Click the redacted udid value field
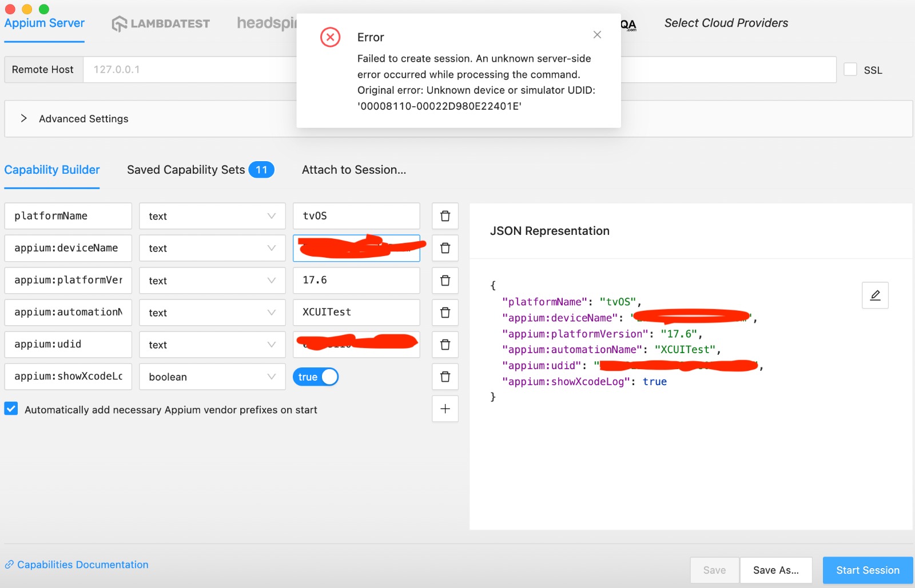915x588 pixels. (356, 345)
